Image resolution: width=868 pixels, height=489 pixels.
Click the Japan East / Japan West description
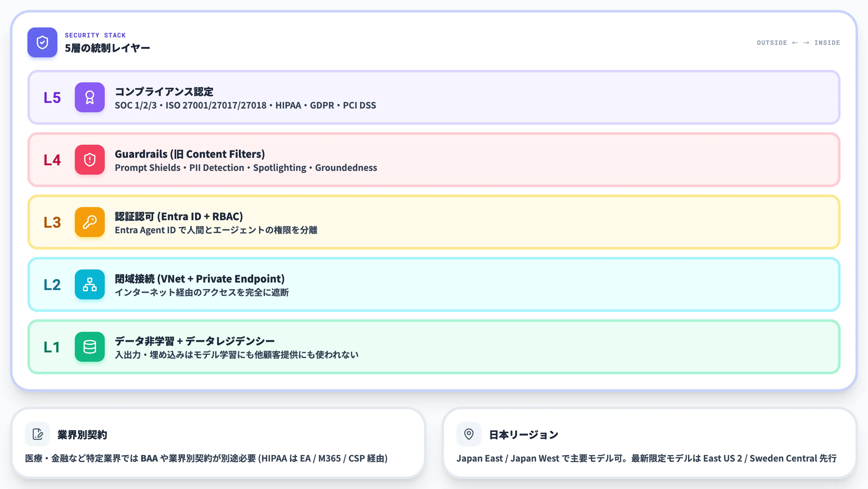[x=646, y=458]
